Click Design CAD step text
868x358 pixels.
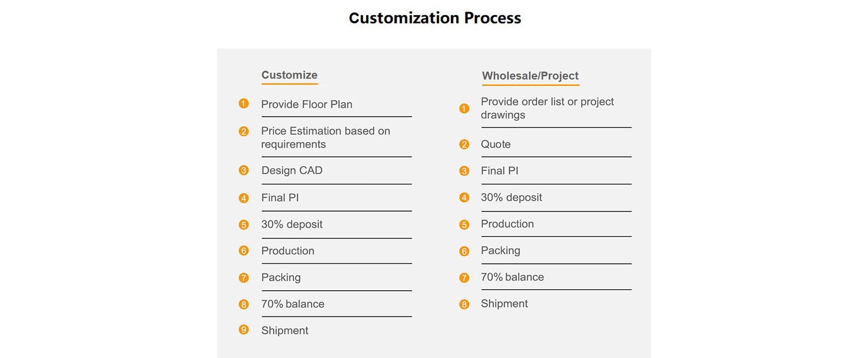[292, 170]
